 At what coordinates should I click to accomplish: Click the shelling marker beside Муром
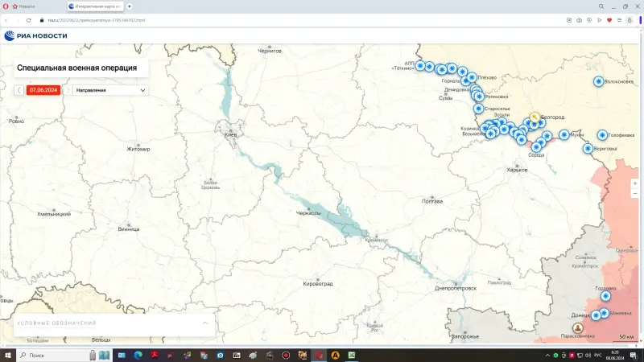click(564, 134)
